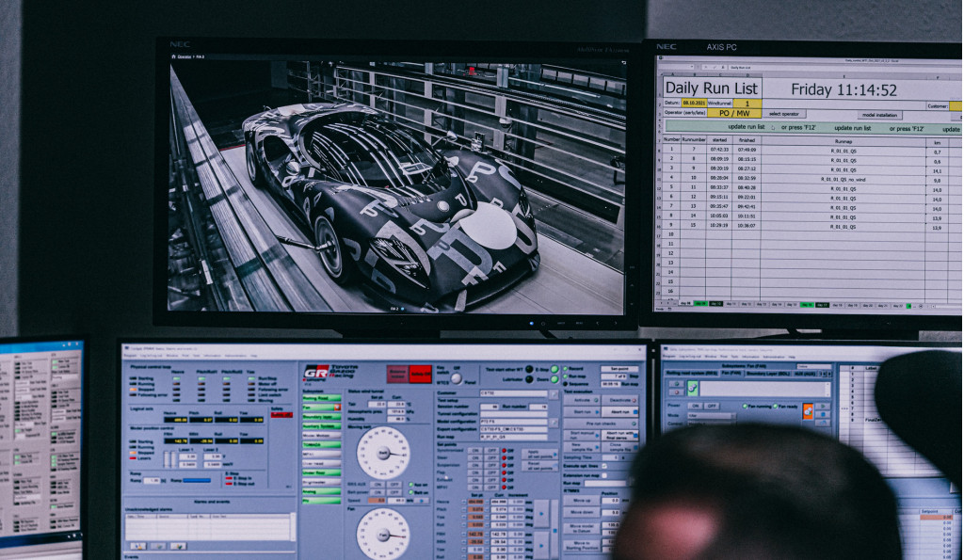The height and width of the screenshot is (560, 964).
Task: Select the yellow Operator cell 'PO / MW'
Action: [x=734, y=113]
